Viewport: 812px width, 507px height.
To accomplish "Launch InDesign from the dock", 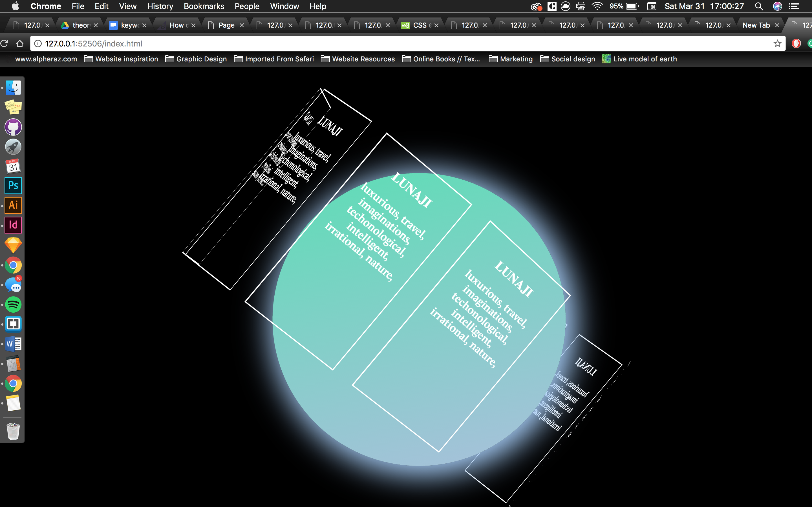I will [13, 225].
